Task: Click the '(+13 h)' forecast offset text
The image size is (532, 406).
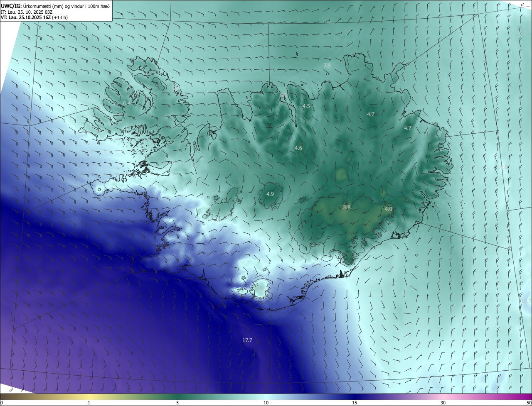Action: [60, 18]
